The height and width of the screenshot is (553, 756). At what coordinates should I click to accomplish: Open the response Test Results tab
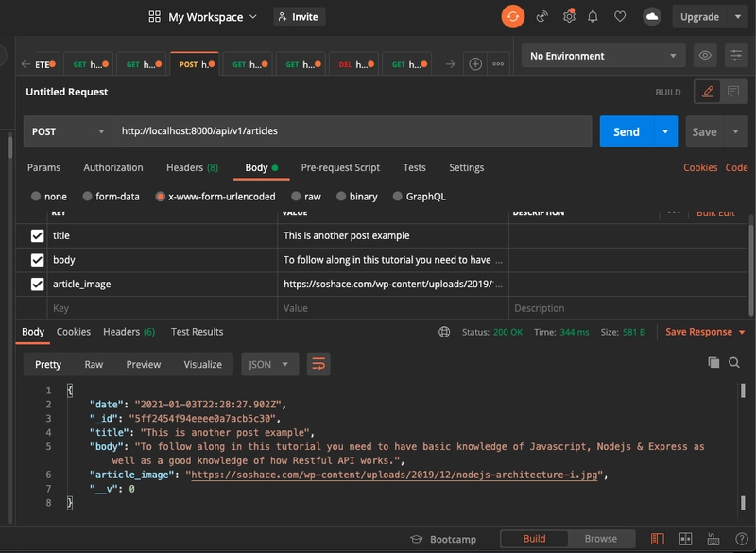[x=198, y=332]
